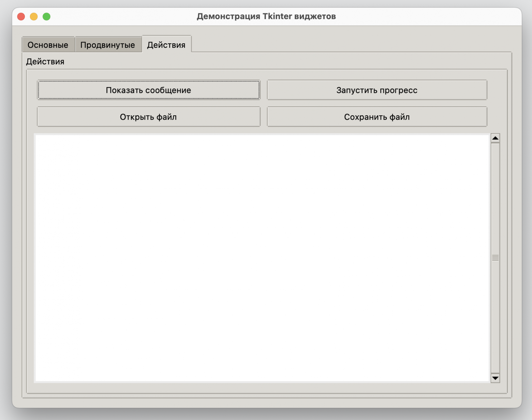Click Сохранить файл to save the file
The width and height of the screenshot is (532, 420).
[377, 117]
